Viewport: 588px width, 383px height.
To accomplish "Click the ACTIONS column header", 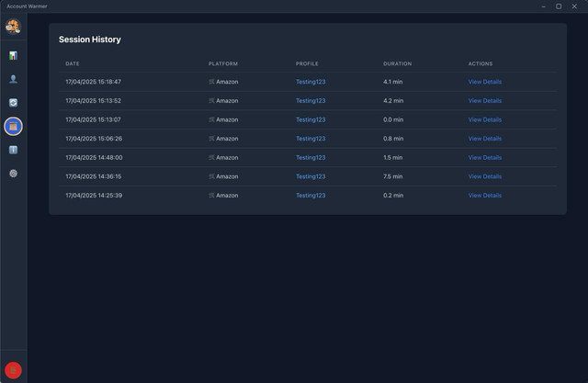I will click(481, 63).
